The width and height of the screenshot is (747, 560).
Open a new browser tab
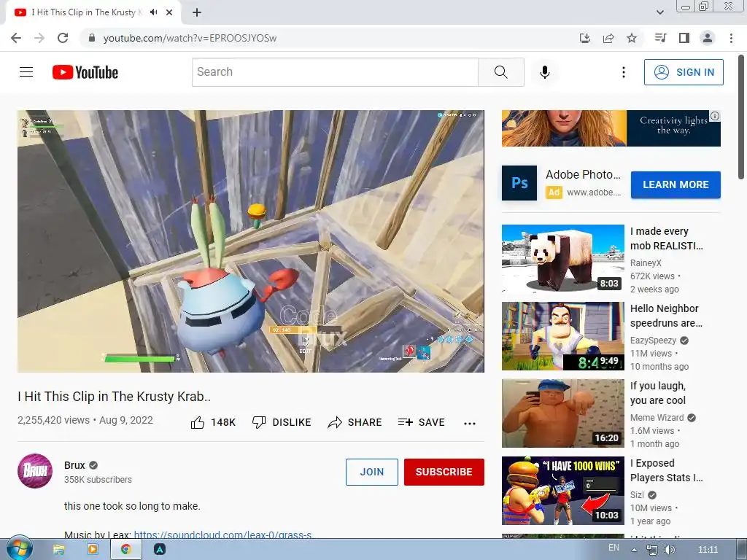197,12
